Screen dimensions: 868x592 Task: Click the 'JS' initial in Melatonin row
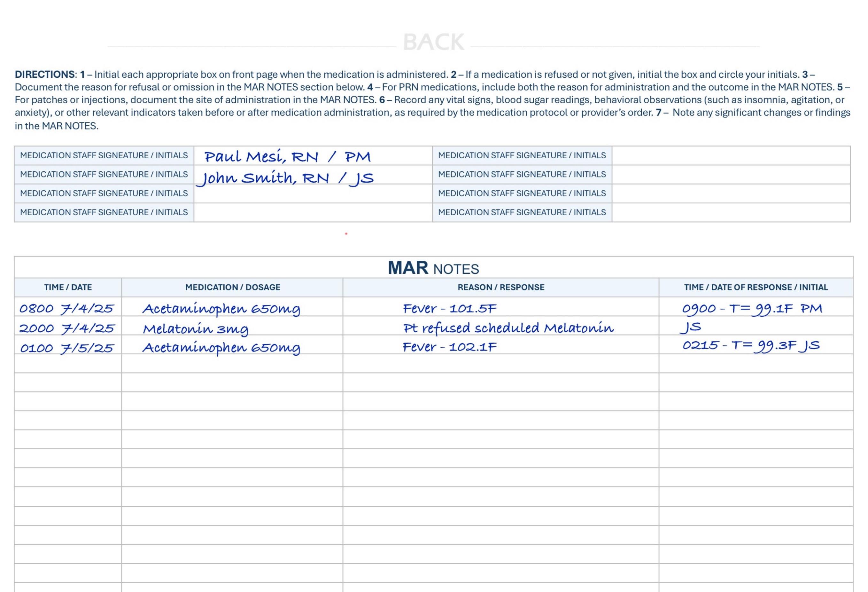point(690,328)
